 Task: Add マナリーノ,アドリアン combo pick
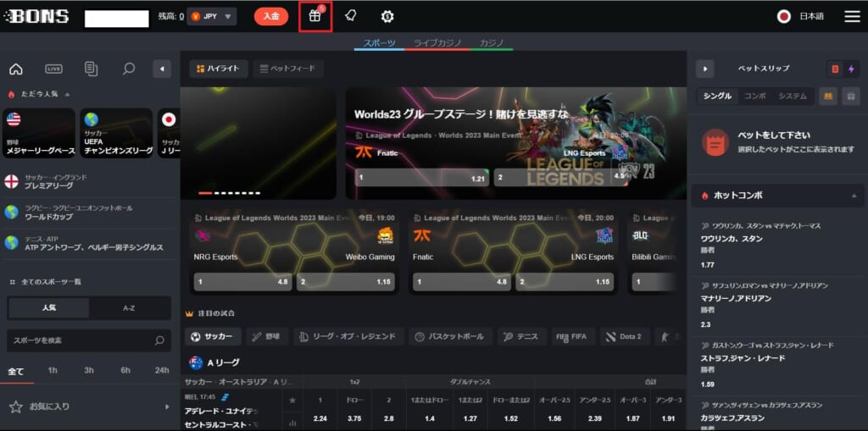tap(777, 305)
